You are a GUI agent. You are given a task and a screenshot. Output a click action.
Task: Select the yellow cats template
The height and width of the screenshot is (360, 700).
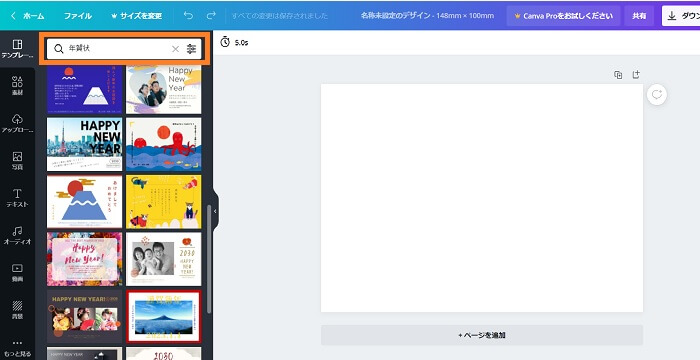pyautogui.click(x=163, y=201)
